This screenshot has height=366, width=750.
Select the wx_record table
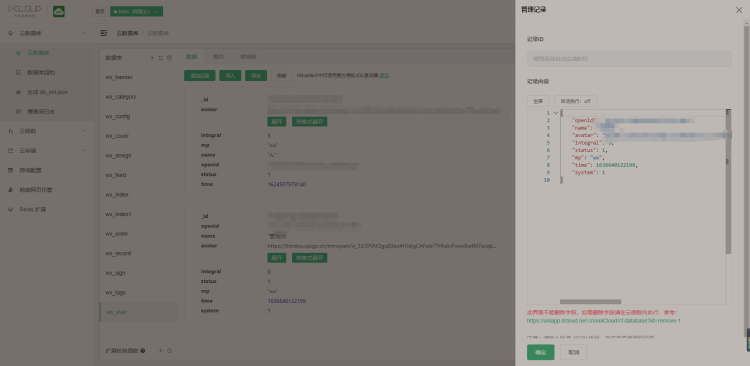139,253
